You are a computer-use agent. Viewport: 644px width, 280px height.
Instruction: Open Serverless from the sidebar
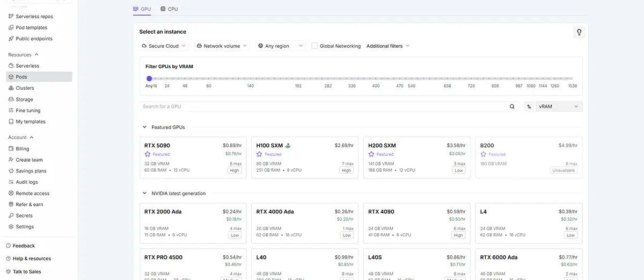(27, 66)
